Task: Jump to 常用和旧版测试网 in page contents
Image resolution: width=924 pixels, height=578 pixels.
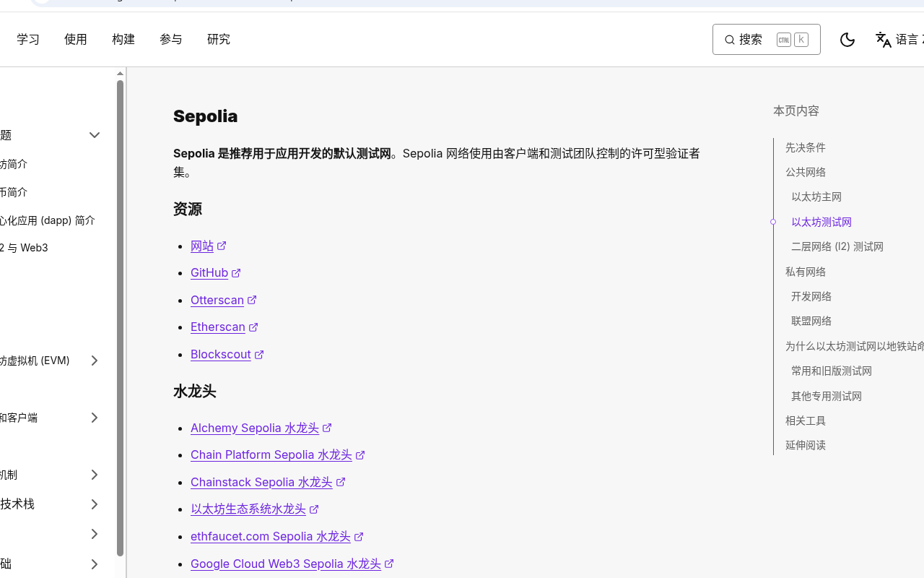Action: pos(832,371)
